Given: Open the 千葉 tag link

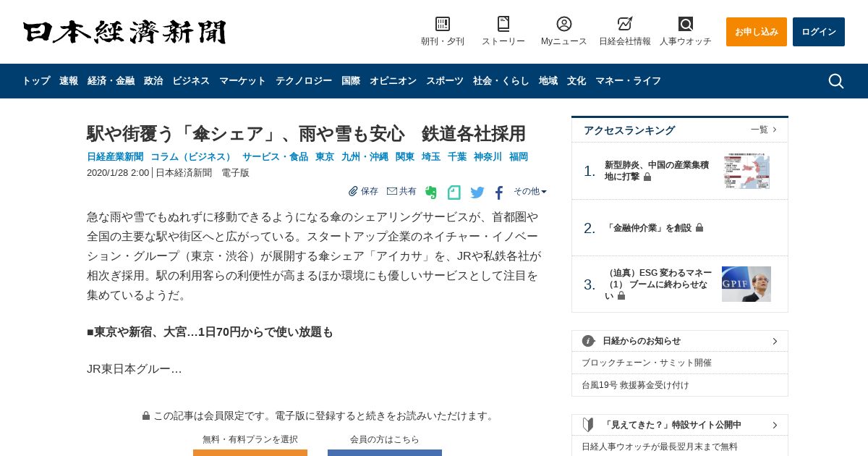Looking at the screenshot, I should 457,156.
